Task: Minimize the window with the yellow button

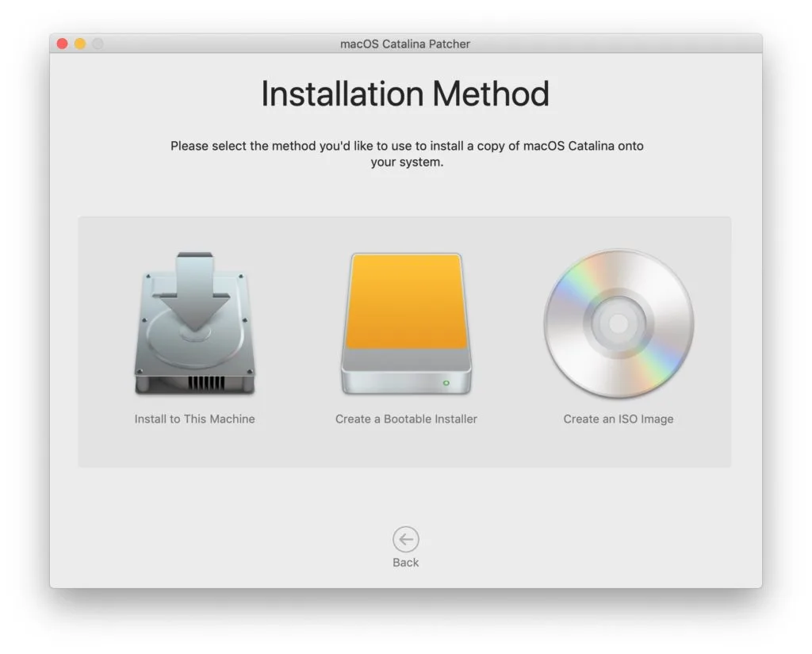Action: tap(79, 44)
